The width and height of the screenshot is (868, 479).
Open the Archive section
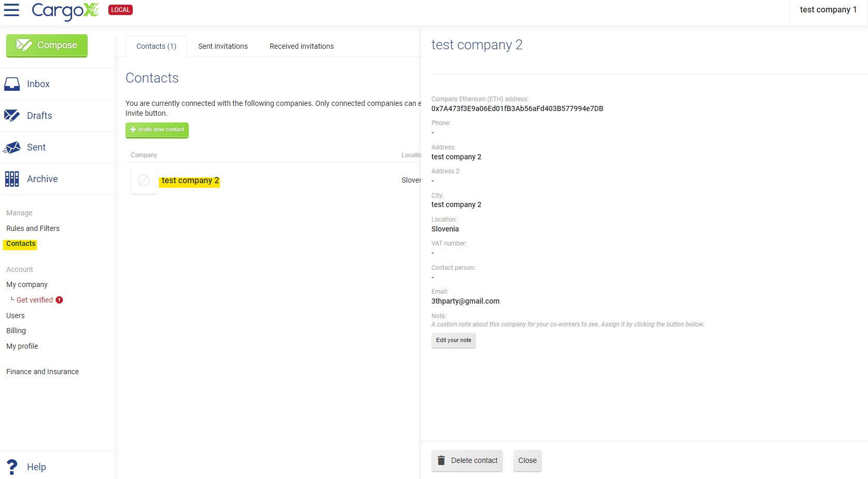(42, 179)
